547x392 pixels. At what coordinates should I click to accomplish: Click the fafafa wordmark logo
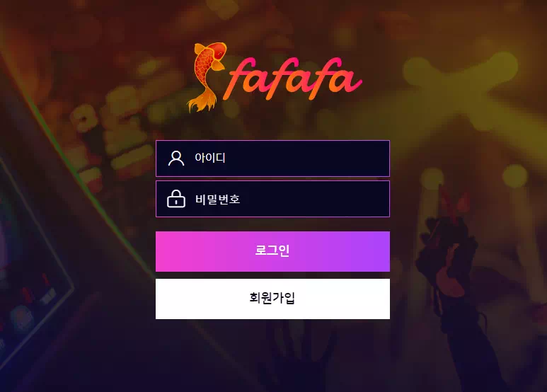click(x=295, y=79)
